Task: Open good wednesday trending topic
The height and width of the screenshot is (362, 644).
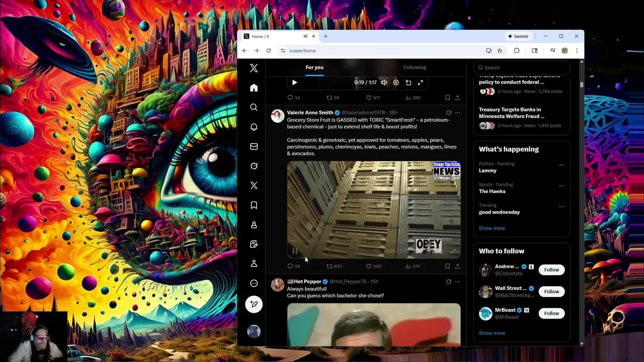Action: coord(521,209)
